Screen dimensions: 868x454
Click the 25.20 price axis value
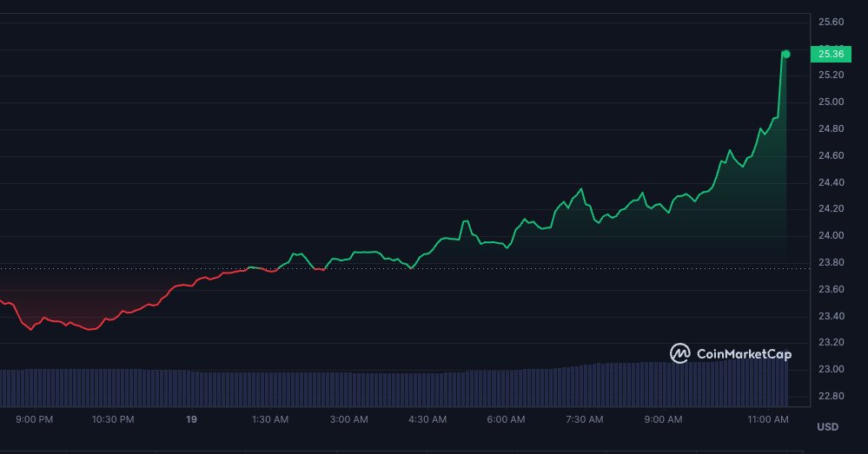pyautogui.click(x=831, y=75)
